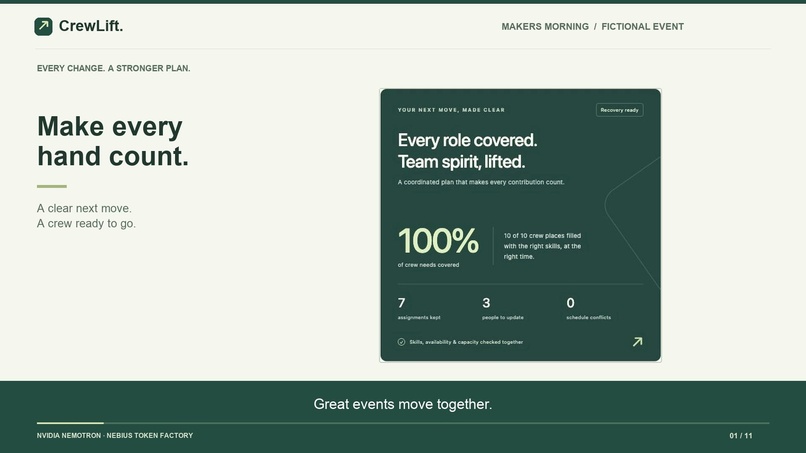Image resolution: width=806 pixels, height=453 pixels.
Task: Click 'schedule conflicts' label
Action: [x=589, y=317]
